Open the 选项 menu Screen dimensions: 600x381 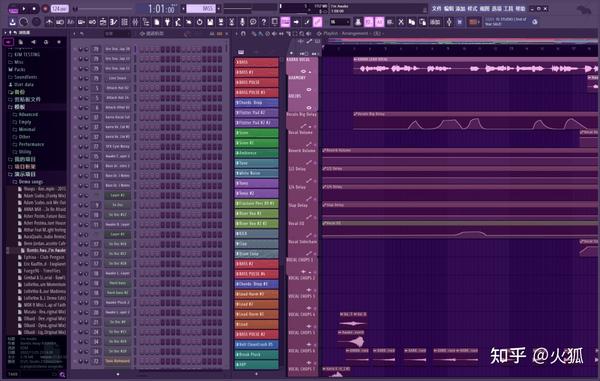pos(496,8)
